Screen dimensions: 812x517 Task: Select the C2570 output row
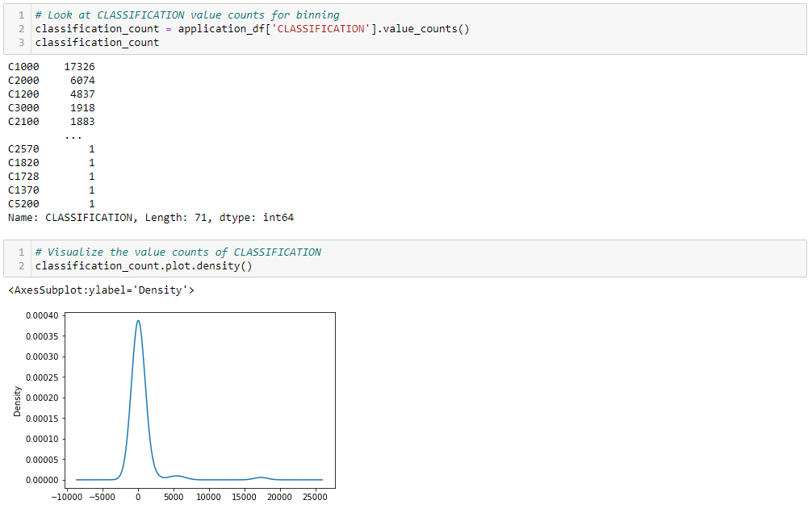[52, 149]
